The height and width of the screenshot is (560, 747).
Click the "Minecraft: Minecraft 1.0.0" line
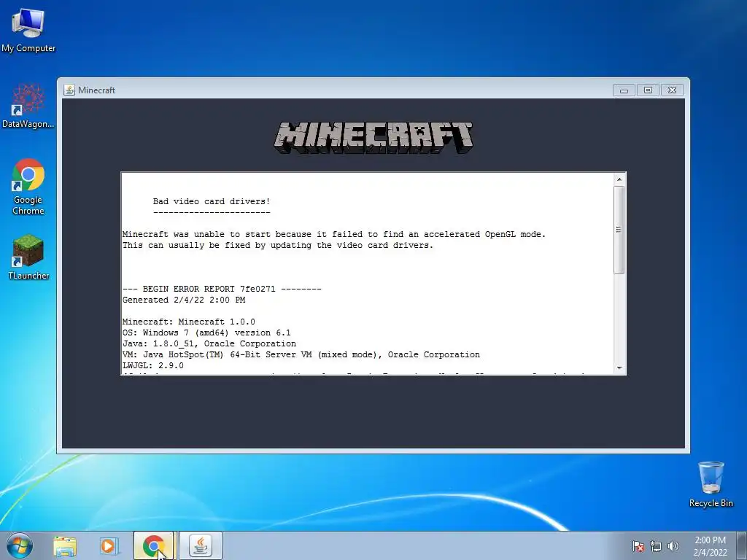189,322
